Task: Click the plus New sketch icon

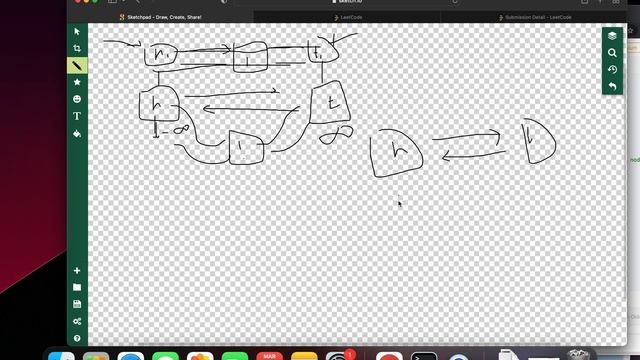Action: click(77, 271)
